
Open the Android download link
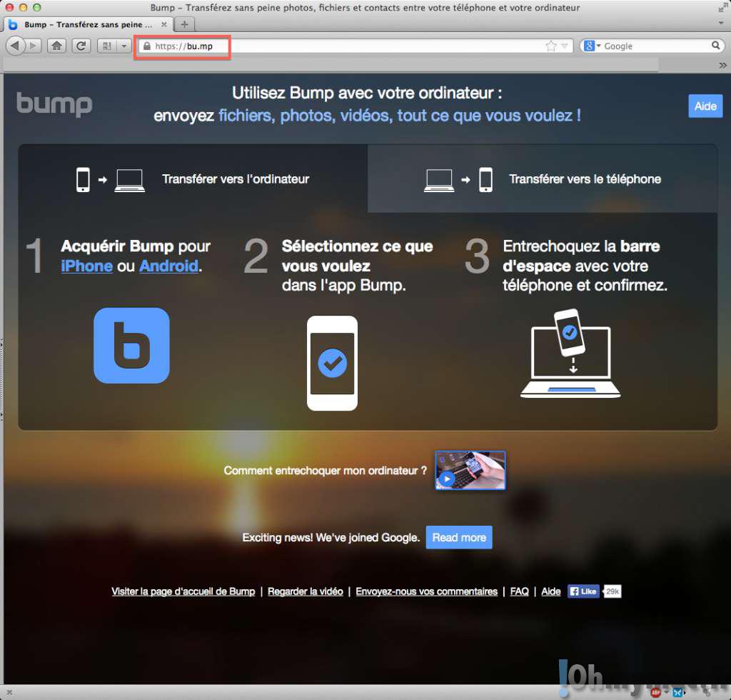[168, 266]
